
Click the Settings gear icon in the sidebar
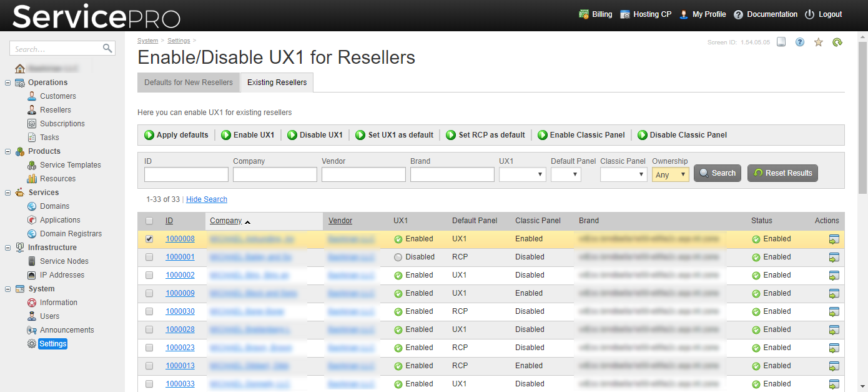point(32,344)
